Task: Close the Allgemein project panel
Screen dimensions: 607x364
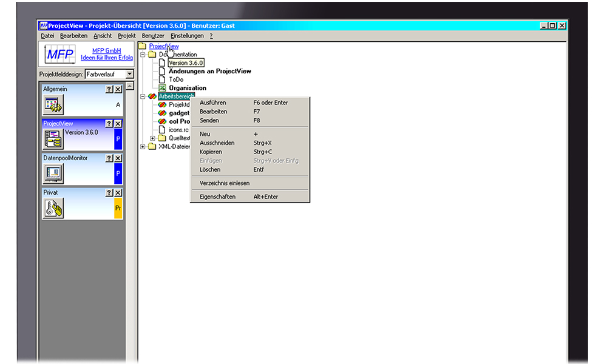Action: point(118,89)
